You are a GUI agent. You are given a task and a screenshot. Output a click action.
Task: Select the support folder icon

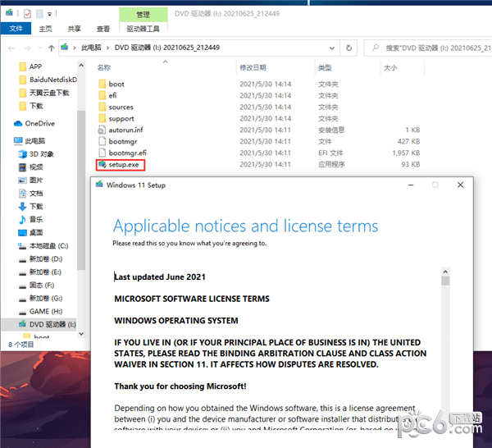click(102, 118)
